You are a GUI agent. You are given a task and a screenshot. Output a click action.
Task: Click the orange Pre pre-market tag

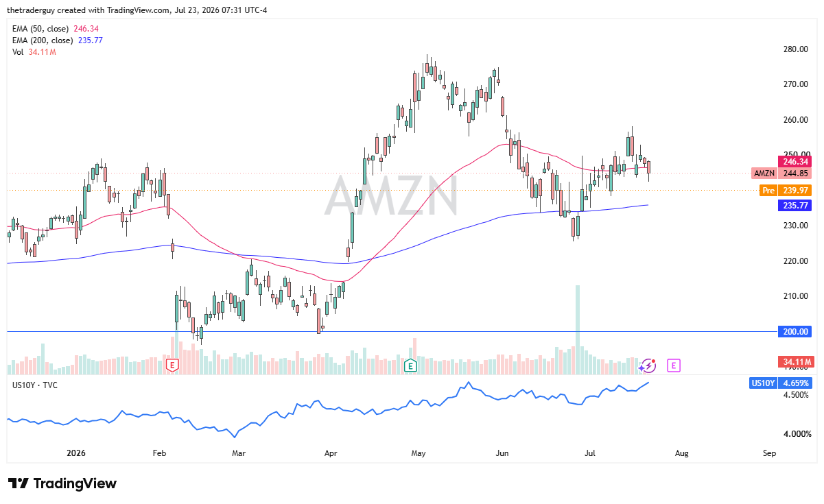768,191
